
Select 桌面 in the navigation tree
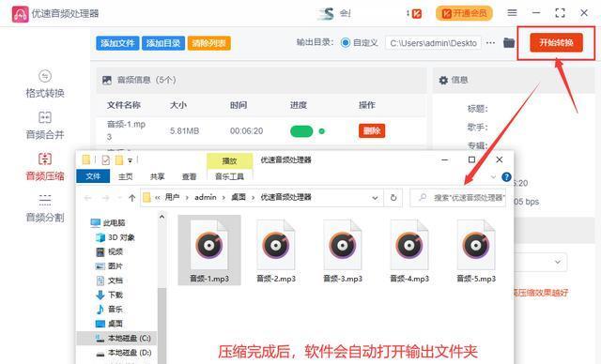coord(109,324)
